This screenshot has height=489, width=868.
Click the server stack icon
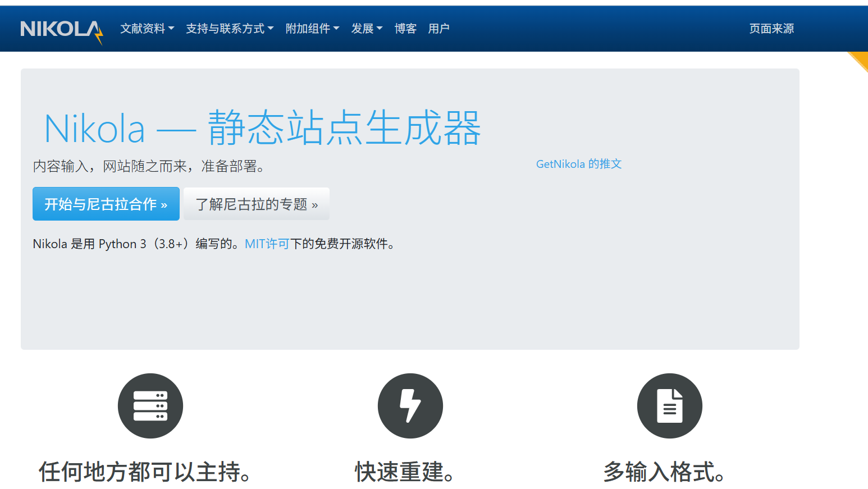(150, 406)
